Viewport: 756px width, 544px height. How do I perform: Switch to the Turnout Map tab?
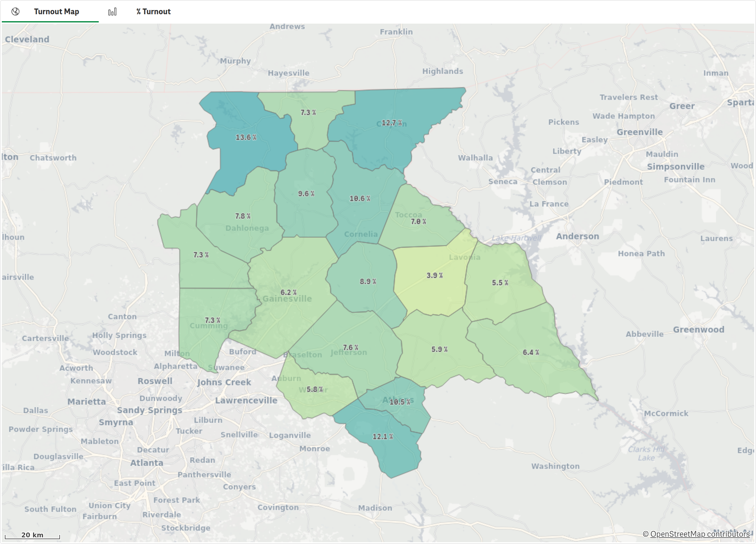pos(56,12)
